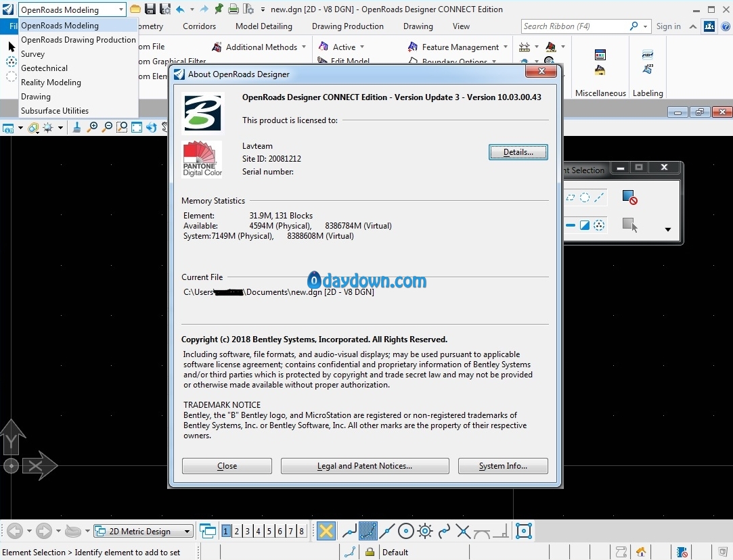The image size is (733, 560).
Task: Open file using folder icon in title bar
Action: 135,9
